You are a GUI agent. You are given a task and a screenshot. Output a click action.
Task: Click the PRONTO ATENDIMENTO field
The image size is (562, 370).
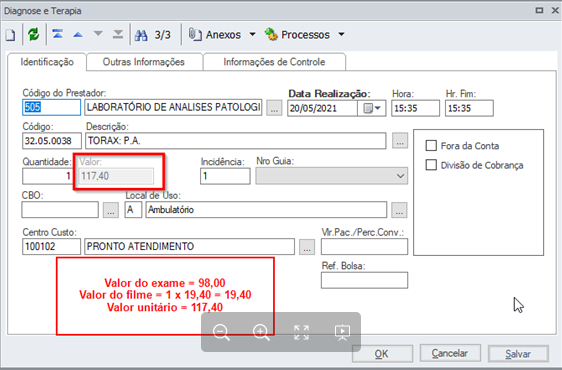[189, 247]
